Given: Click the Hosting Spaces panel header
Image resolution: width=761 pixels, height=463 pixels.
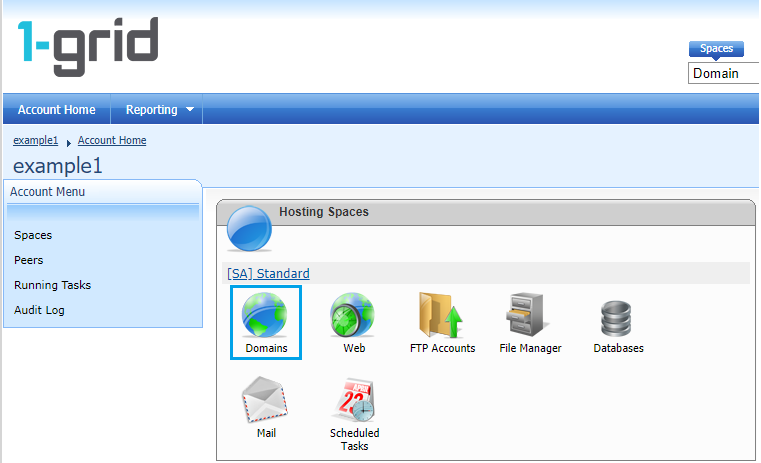Looking at the screenshot, I should 486,212.
